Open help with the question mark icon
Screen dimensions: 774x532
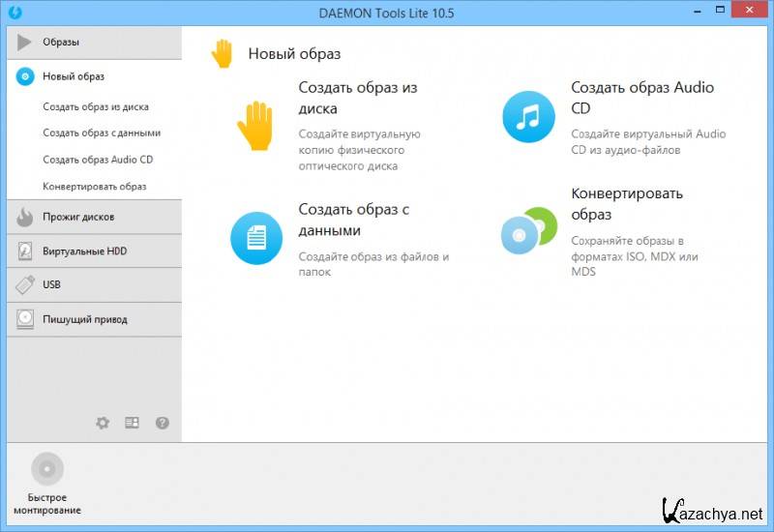coord(163,423)
